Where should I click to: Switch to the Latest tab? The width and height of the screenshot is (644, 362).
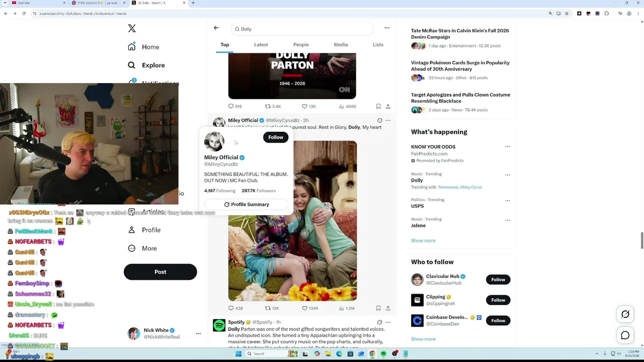[261, 45]
